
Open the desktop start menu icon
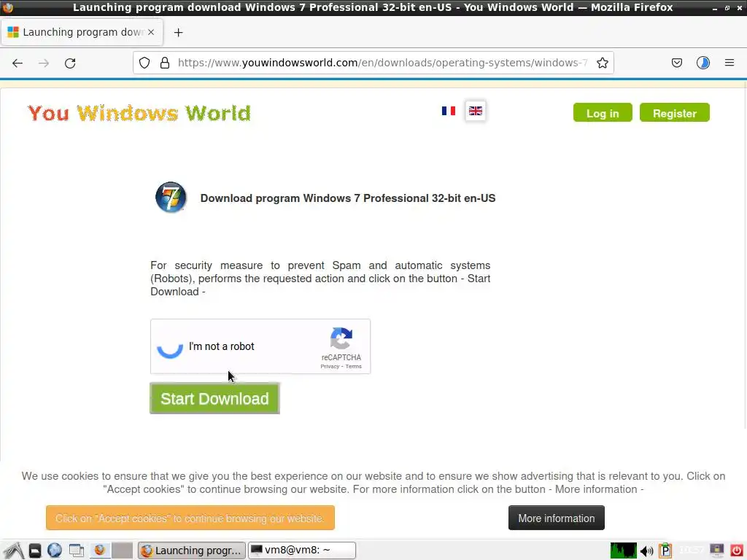click(15, 551)
